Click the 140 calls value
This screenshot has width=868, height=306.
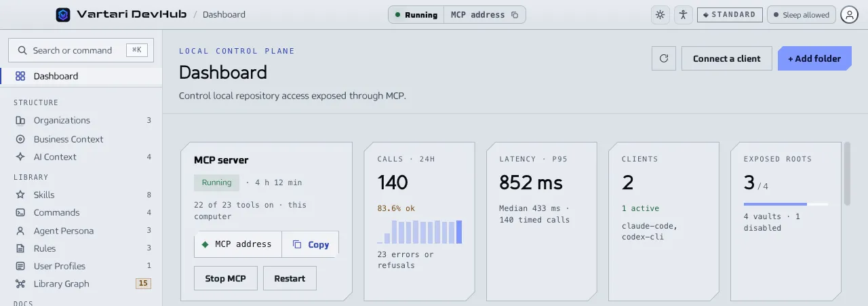click(393, 183)
